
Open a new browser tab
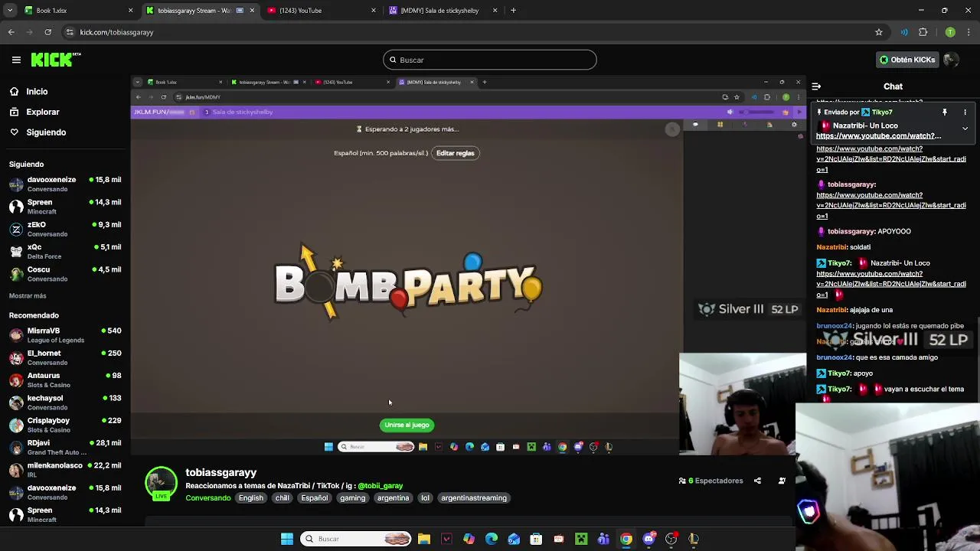tap(513, 11)
